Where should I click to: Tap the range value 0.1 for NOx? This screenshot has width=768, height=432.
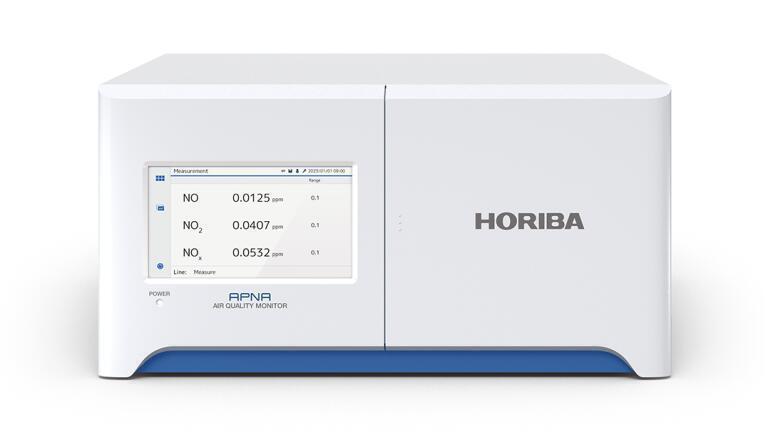tap(315, 253)
